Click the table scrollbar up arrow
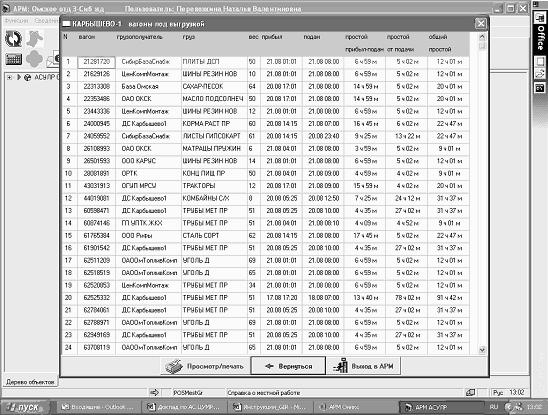The width and height of the screenshot is (548, 415). click(482, 37)
